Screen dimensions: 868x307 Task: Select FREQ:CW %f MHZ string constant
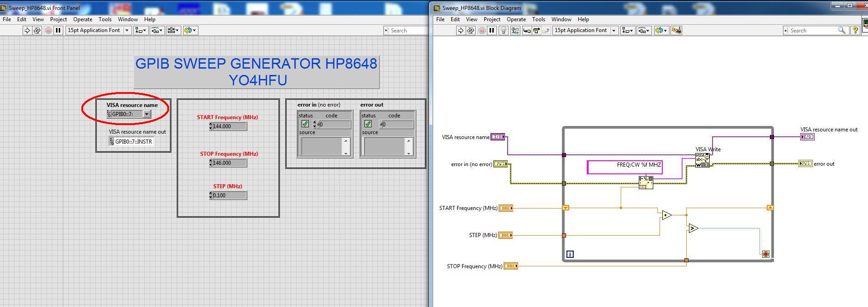point(625,167)
